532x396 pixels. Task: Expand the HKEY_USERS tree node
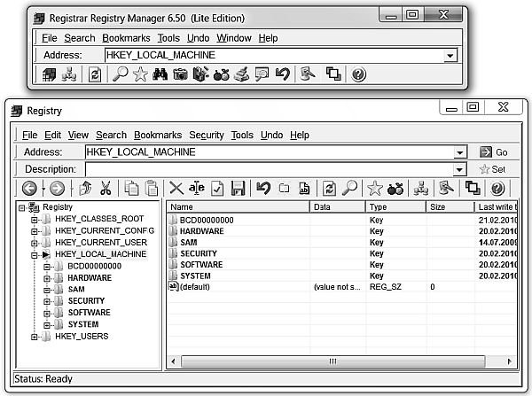(x=34, y=337)
